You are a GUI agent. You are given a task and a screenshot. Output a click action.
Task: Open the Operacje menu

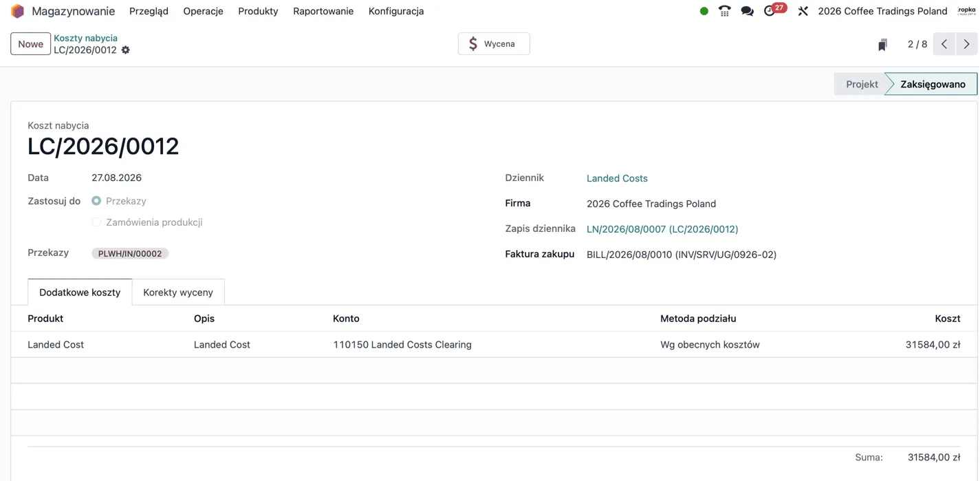coord(203,11)
